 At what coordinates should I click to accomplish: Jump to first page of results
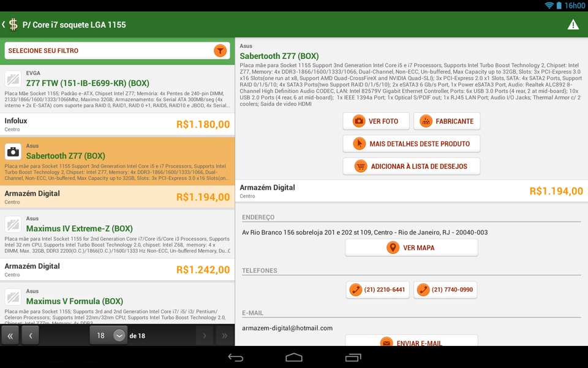10,335
